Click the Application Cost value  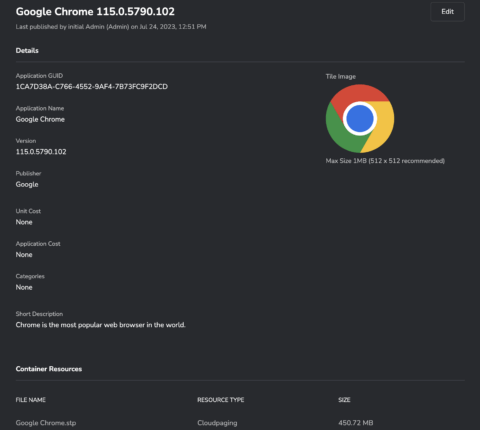click(24, 255)
